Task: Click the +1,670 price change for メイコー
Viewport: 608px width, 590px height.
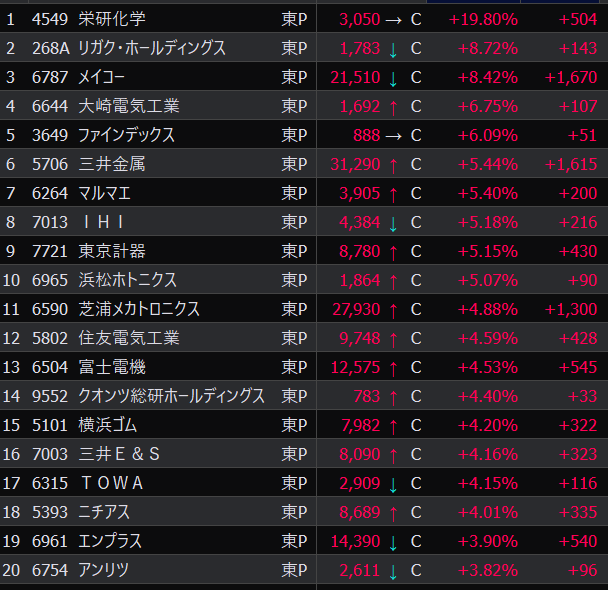Action: coord(571,77)
